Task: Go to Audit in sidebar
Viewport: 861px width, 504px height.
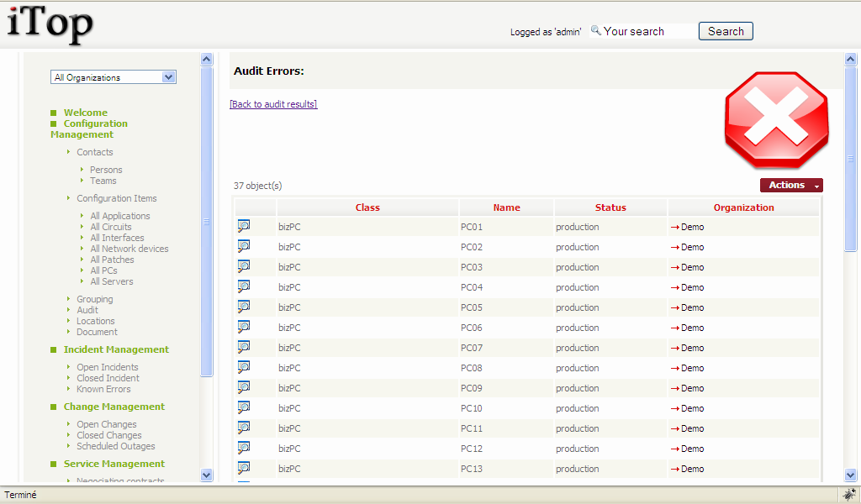Action: tap(87, 310)
